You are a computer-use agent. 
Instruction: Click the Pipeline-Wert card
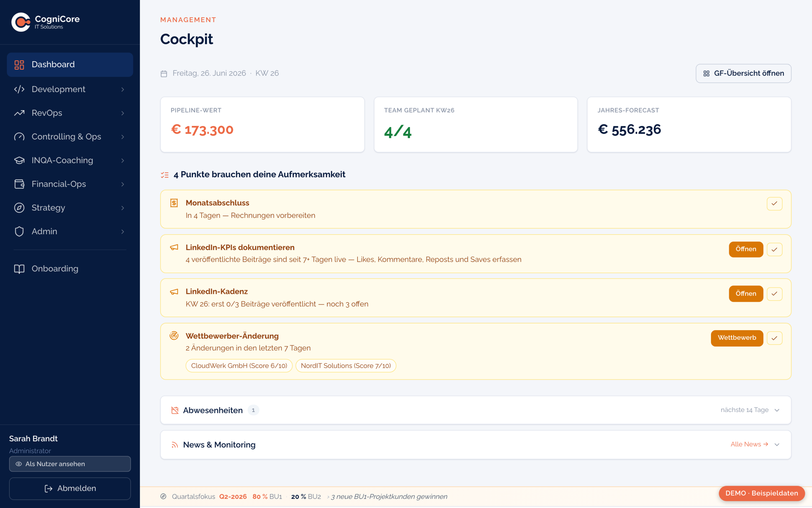click(262, 124)
